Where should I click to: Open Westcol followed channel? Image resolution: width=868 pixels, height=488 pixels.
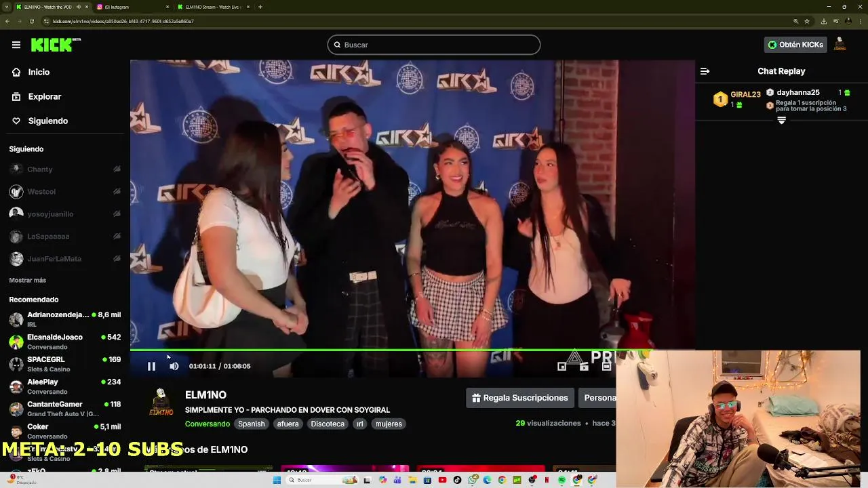point(65,192)
